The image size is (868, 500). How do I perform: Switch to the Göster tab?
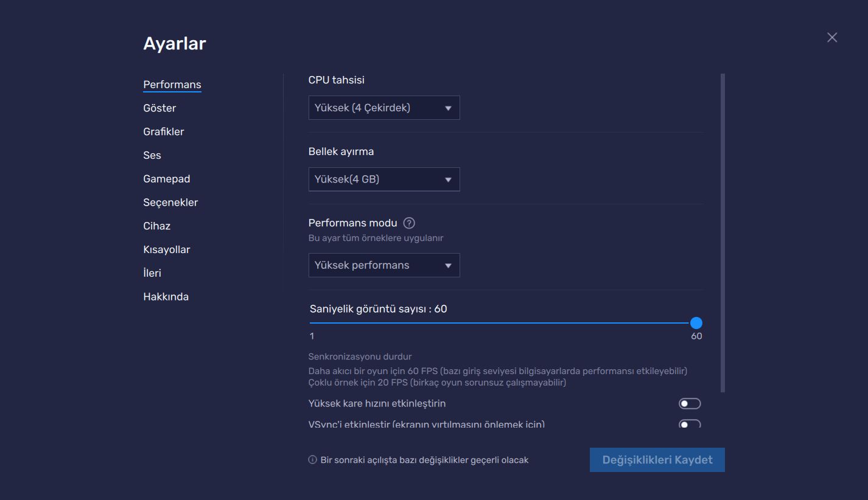159,108
